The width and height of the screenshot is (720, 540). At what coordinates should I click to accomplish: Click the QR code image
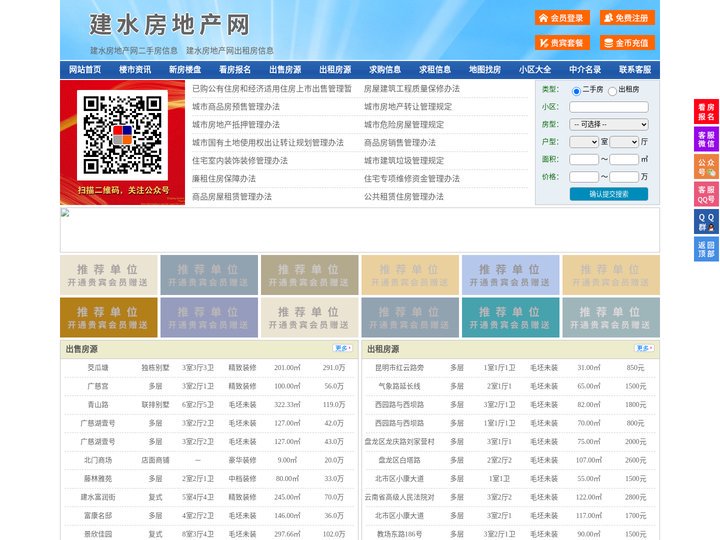(x=123, y=135)
